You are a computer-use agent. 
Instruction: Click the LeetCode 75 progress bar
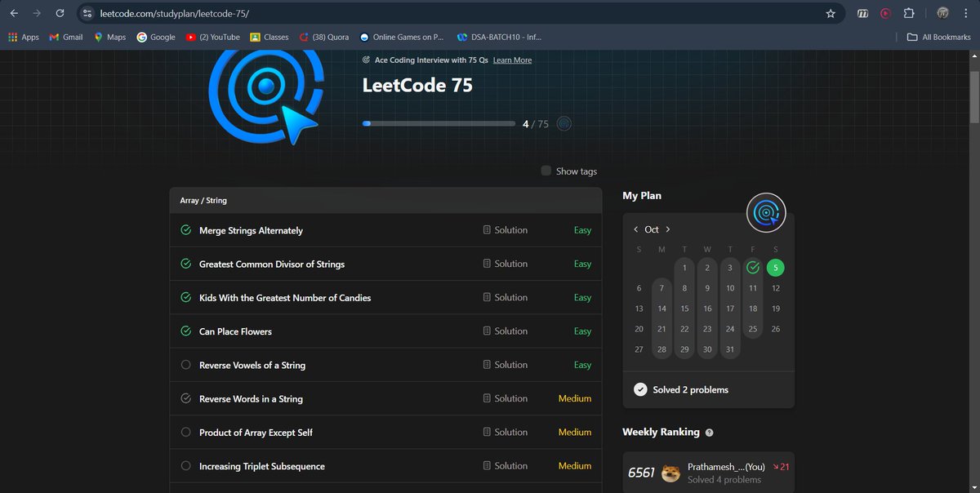(439, 124)
